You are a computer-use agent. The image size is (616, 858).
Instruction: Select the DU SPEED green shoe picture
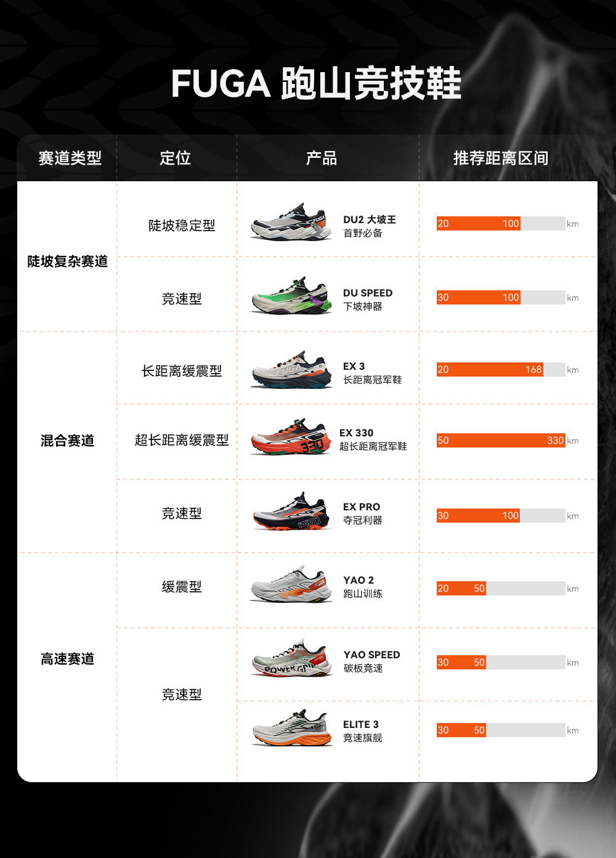[x=291, y=296]
